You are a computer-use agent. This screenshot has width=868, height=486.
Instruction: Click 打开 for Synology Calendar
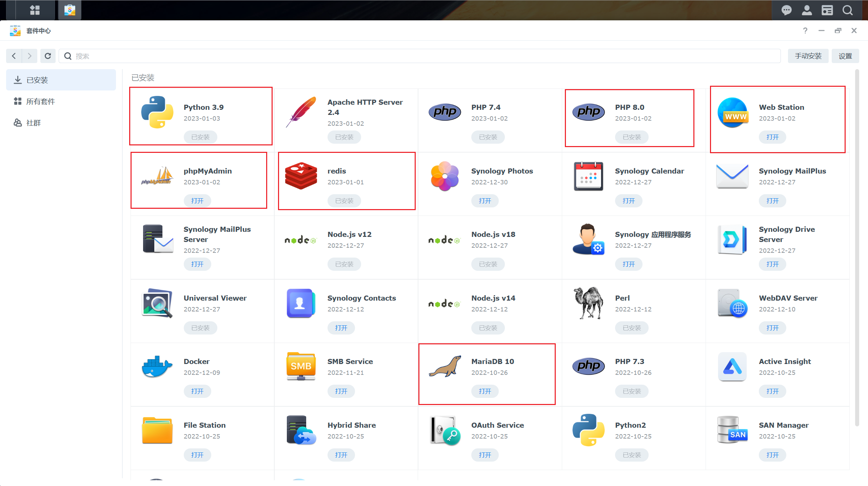click(629, 201)
